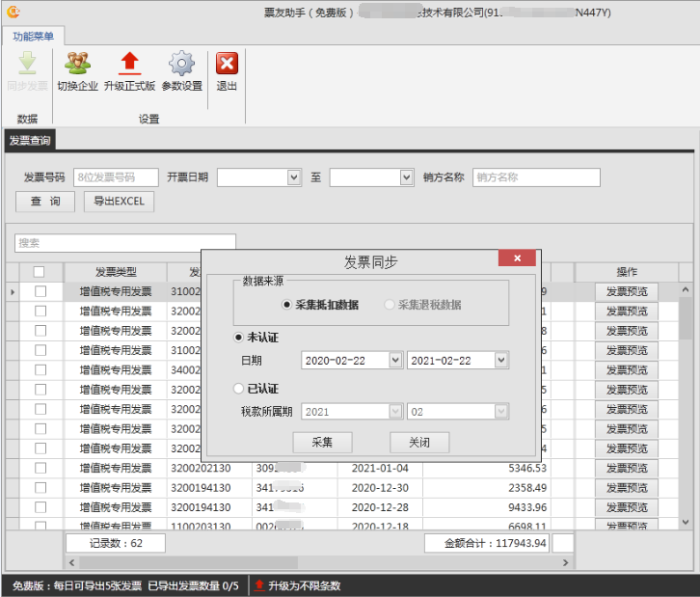Switch to the 功能菜单 ribbon tab
This screenshot has width=700, height=597.
33,36
